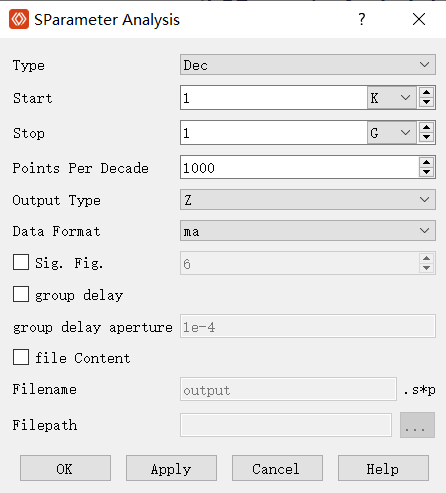This screenshot has width=446, height=493.
Task: Increase Start value with up arrow
Action: tap(426, 92)
